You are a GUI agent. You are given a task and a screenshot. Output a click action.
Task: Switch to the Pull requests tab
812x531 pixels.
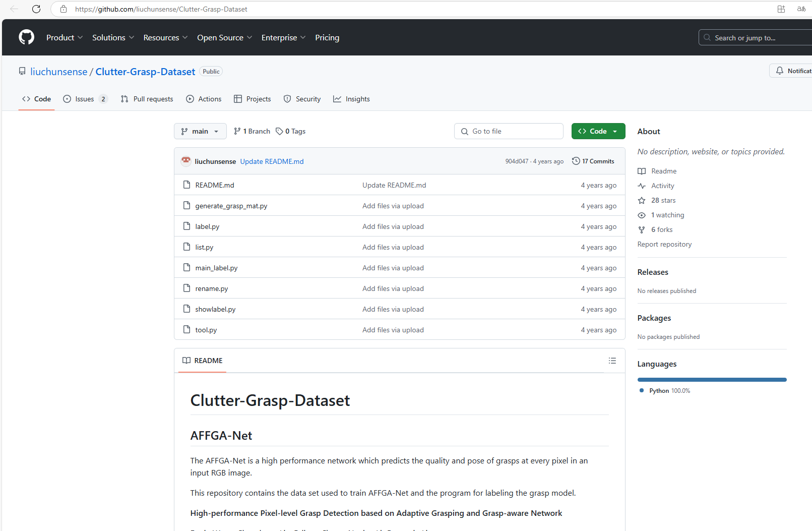(x=147, y=99)
